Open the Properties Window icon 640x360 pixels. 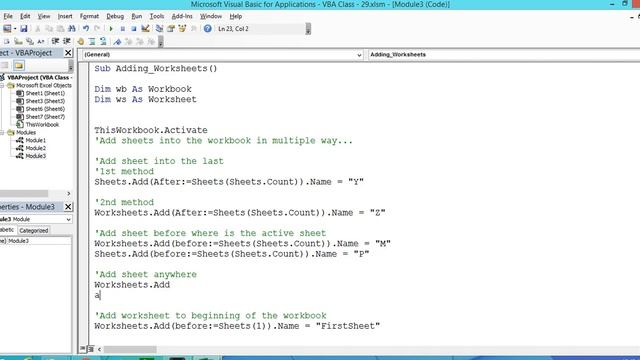[171, 29]
